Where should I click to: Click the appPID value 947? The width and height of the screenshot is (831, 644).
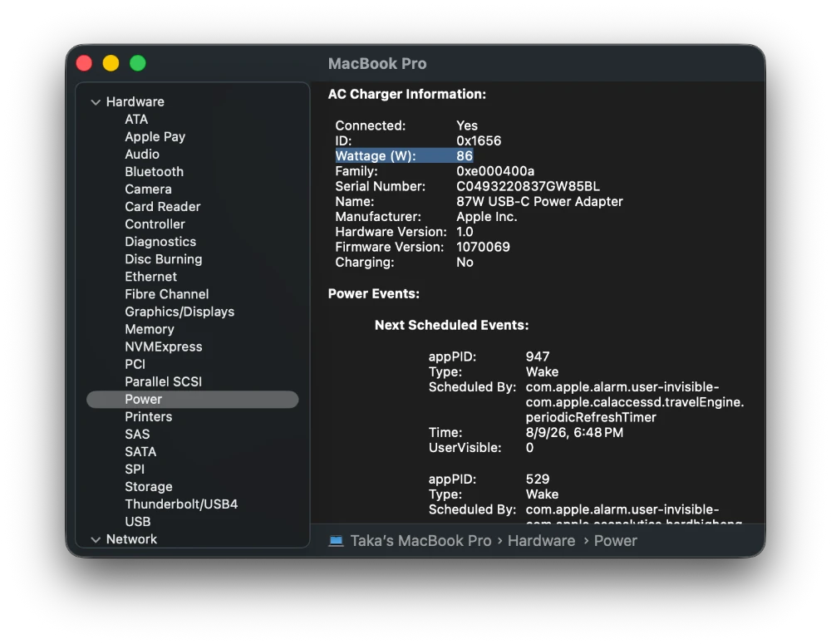[538, 356]
